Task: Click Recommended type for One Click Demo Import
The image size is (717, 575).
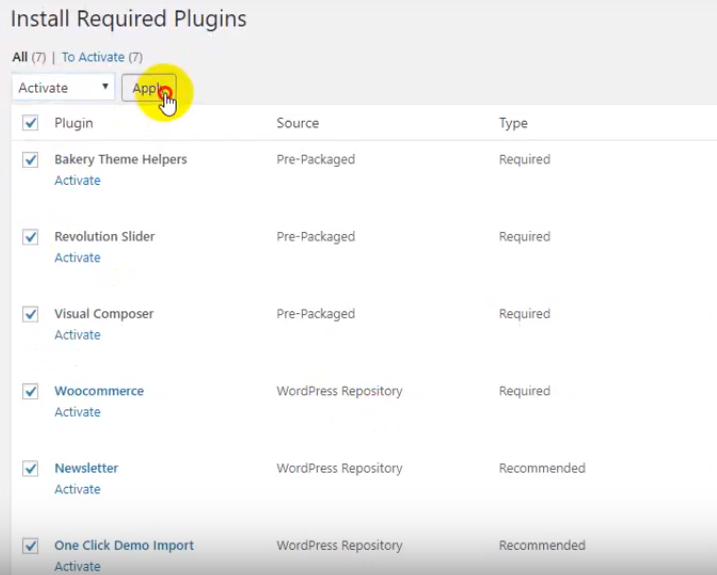Action: tap(542, 545)
